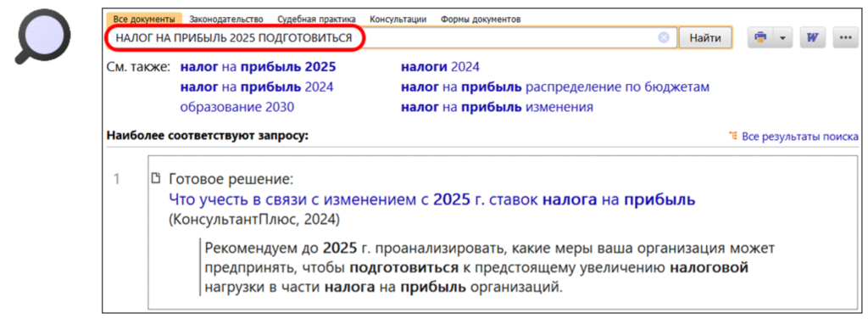Viewport: 868px width, 319px height.
Task: Click the snippet text starting Рекомендуем до 2025
Action: 489,267
